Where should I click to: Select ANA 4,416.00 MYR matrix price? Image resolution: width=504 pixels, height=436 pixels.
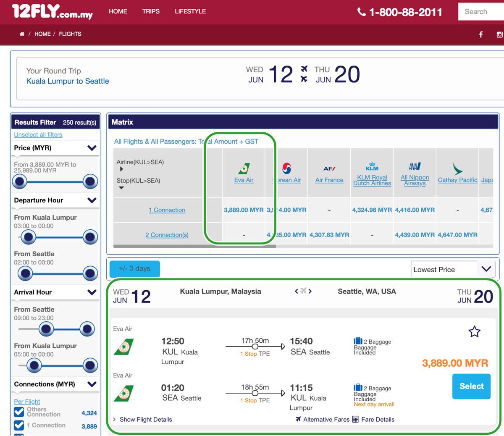click(415, 210)
